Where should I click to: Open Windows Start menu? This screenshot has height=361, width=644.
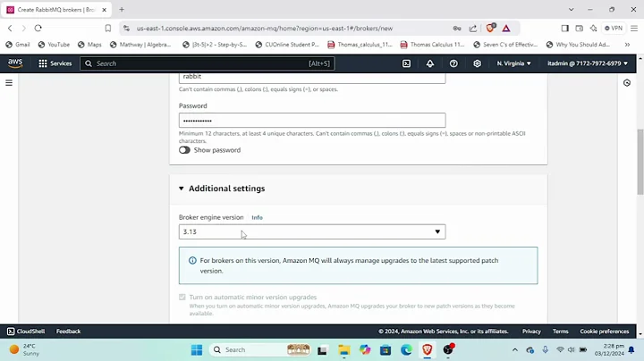(x=197, y=350)
